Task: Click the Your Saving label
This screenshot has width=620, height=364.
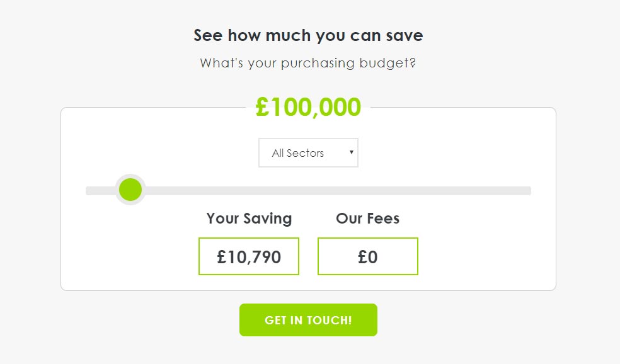Action: tap(249, 219)
